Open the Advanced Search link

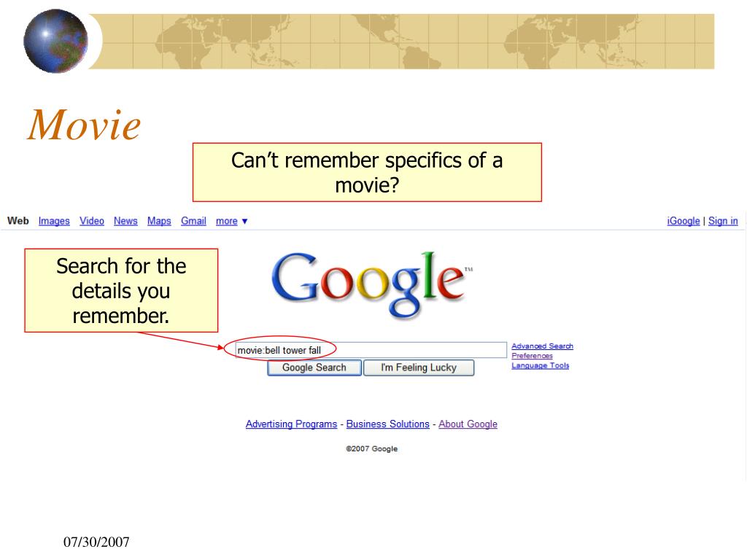coord(542,346)
